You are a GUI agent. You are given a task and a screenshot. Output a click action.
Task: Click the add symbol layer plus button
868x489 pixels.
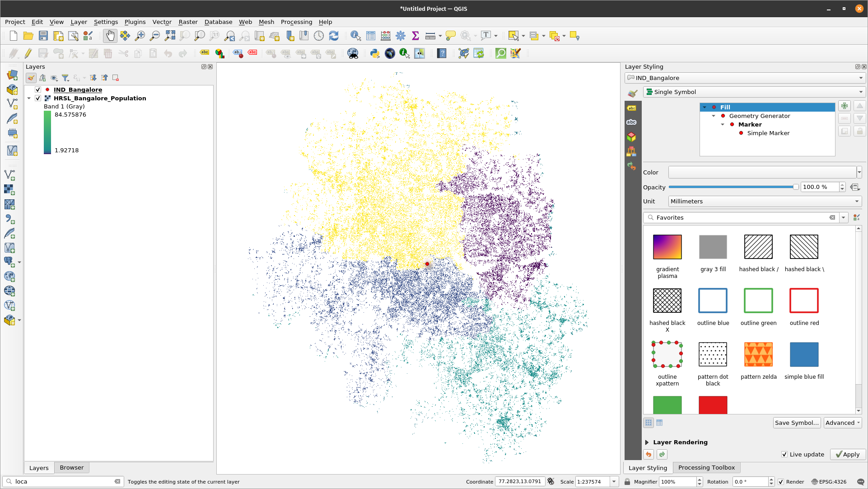(845, 106)
